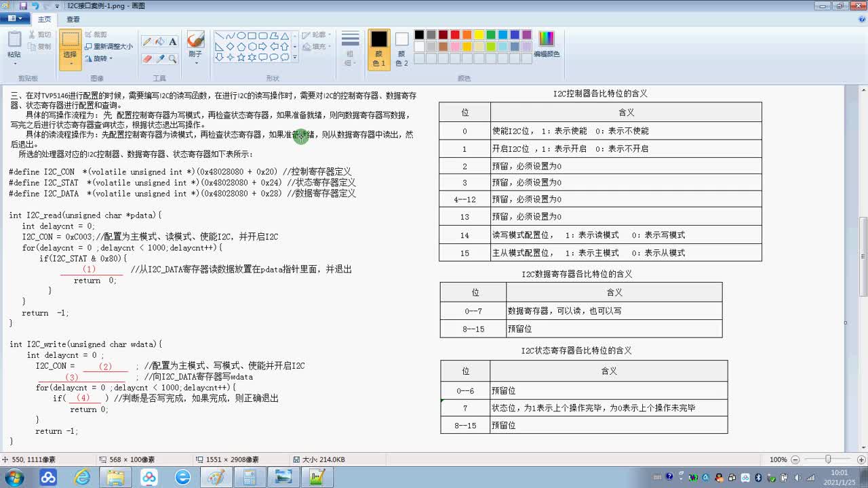Open the Rotate (旋转) dropdown
The image size is (868, 488).
[100, 58]
